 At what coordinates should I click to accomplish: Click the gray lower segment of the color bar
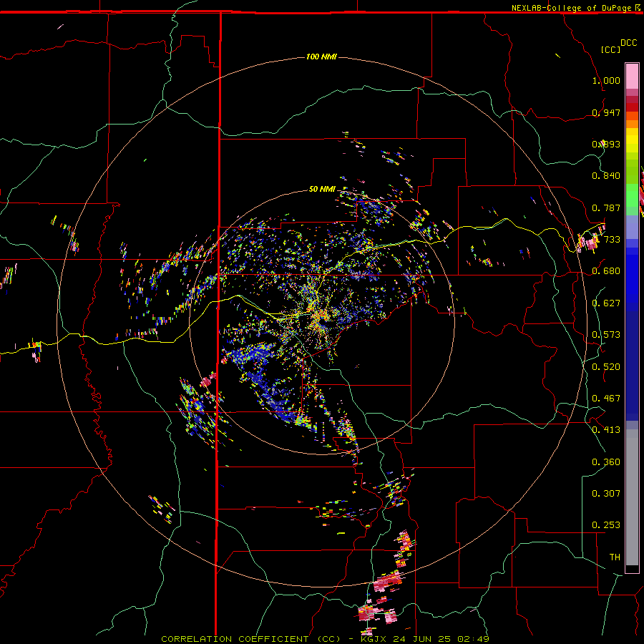click(632, 497)
